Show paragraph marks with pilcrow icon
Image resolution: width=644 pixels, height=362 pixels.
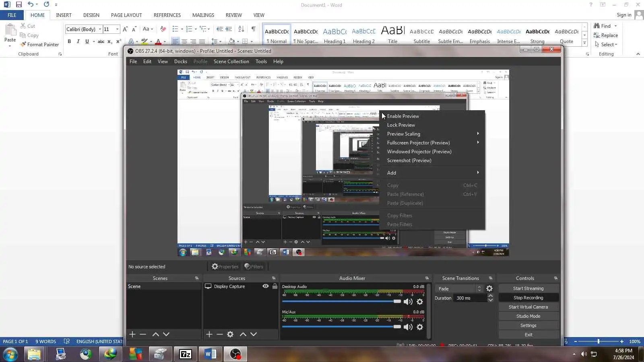tap(254, 29)
